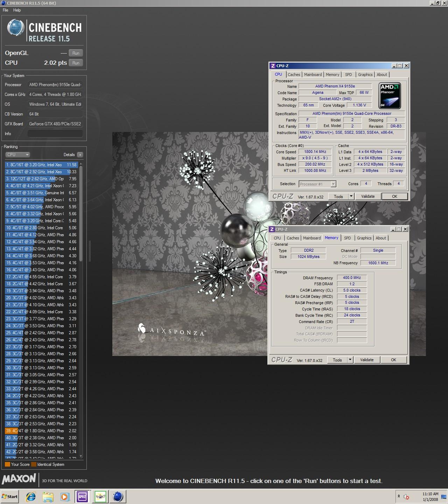Image resolution: width=448 pixels, height=504 pixels.
Task: Click Validate in top CPU-Z window
Action: (x=368, y=196)
